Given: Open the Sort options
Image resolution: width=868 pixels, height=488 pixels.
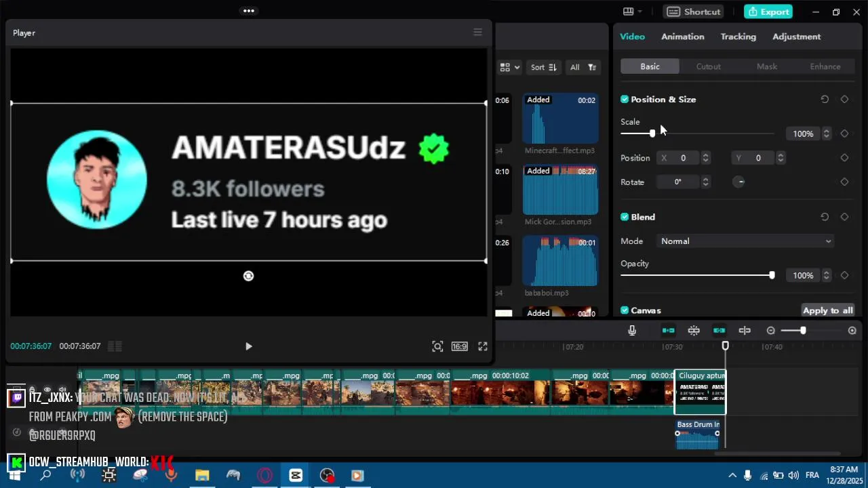Looking at the screenshot, I should tap(543, 67).
